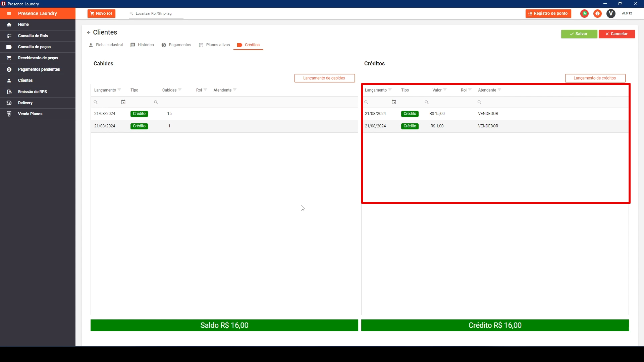Click Crédito badge in R$ 15,00 row
This screenshot has height=362, width=644.
pyautogui.click(x=410, y=114)
